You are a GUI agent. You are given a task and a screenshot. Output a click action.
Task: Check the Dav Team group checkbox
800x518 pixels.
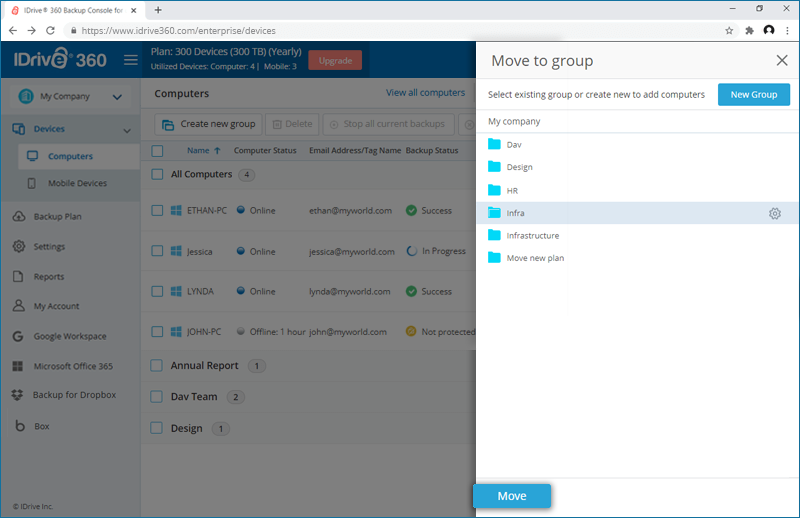157,397
